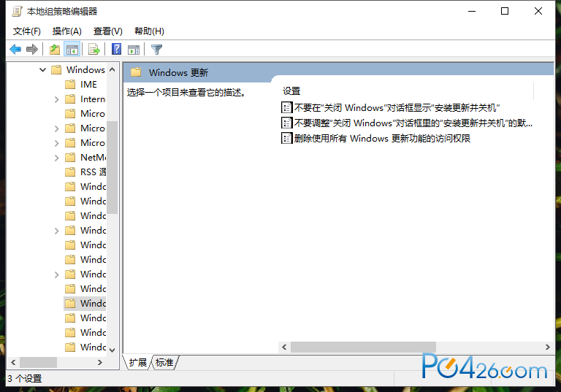Image resolution: width=561 pixels, height=392 pixels.
Task: Click the Back arrow toolbar icon
Action: (15, 49)
